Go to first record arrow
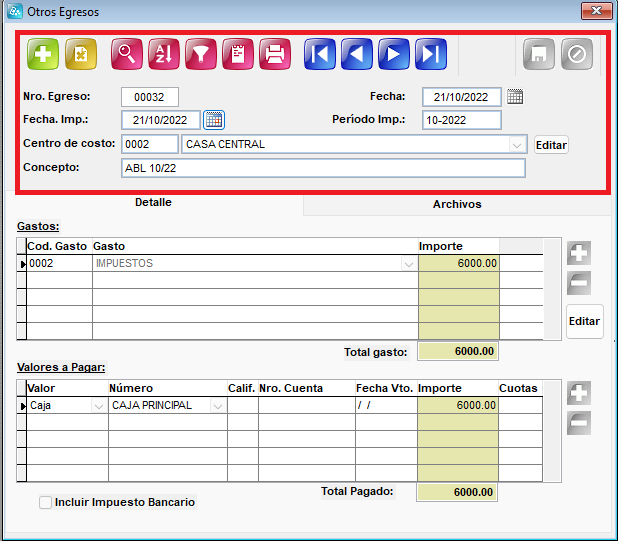This screenshot has width=618, height=541. pyautogui.click(x=320, y=54)
